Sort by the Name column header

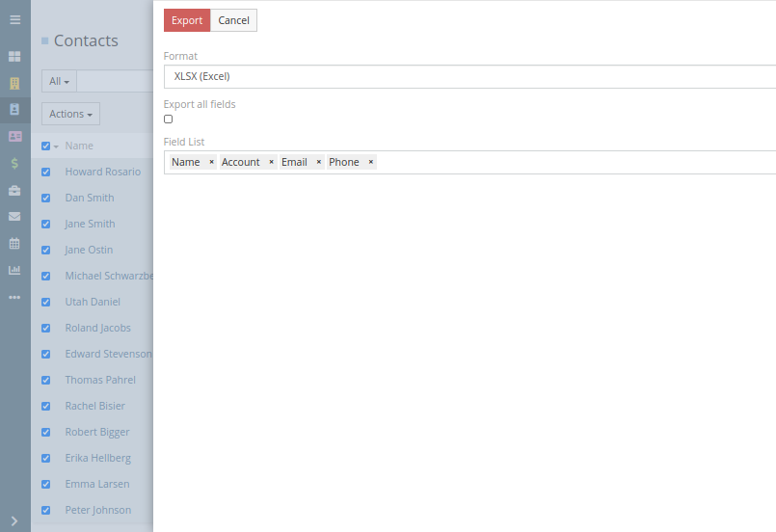coord(79,146)
